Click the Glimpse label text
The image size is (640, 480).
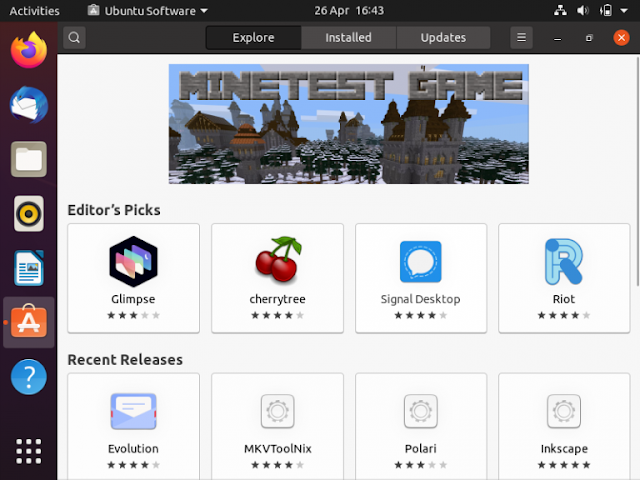click(x=133, y=299)
